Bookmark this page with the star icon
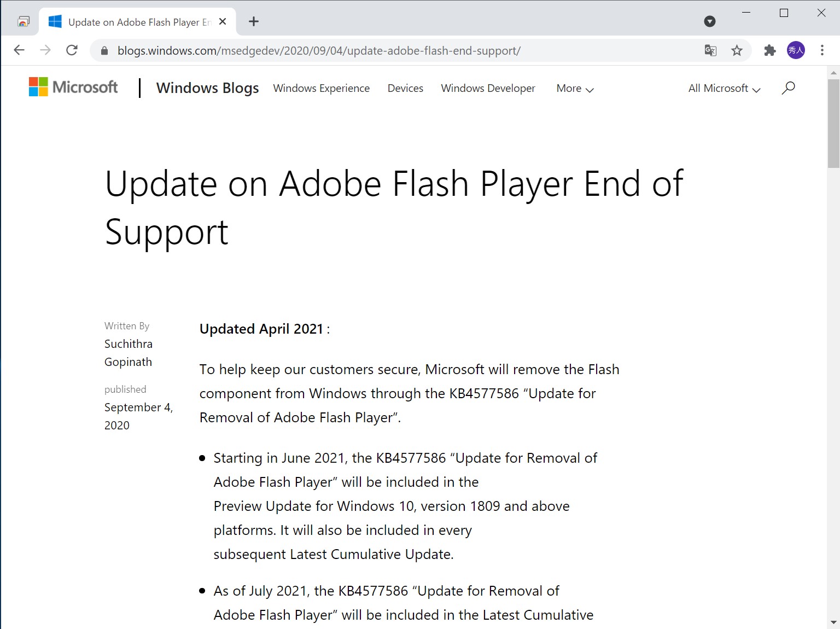This screenshot has width=840, height=629. (x=737, y=50)
